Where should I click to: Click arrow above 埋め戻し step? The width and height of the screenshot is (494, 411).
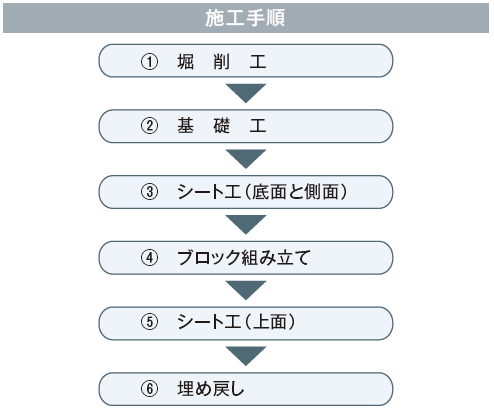click(246, 356)
